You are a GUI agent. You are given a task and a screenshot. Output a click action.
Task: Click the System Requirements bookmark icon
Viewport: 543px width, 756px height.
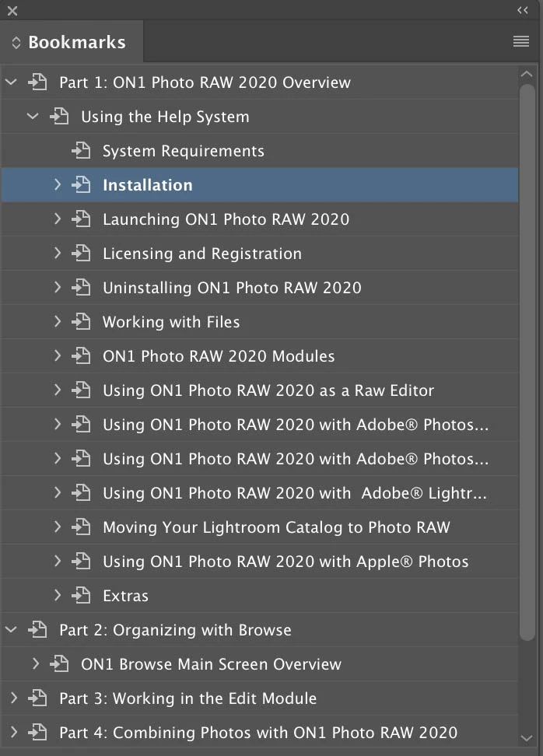[81, 150]
